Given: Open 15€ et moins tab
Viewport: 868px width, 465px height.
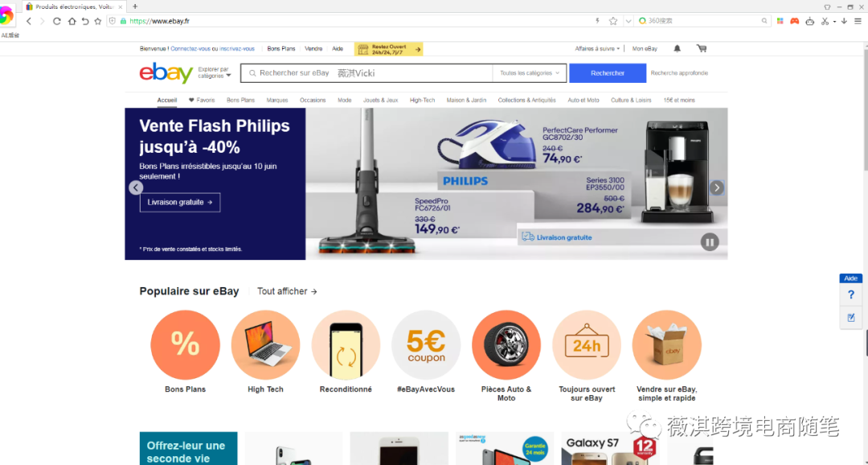Looking at the screenshot, I should 679,101.
